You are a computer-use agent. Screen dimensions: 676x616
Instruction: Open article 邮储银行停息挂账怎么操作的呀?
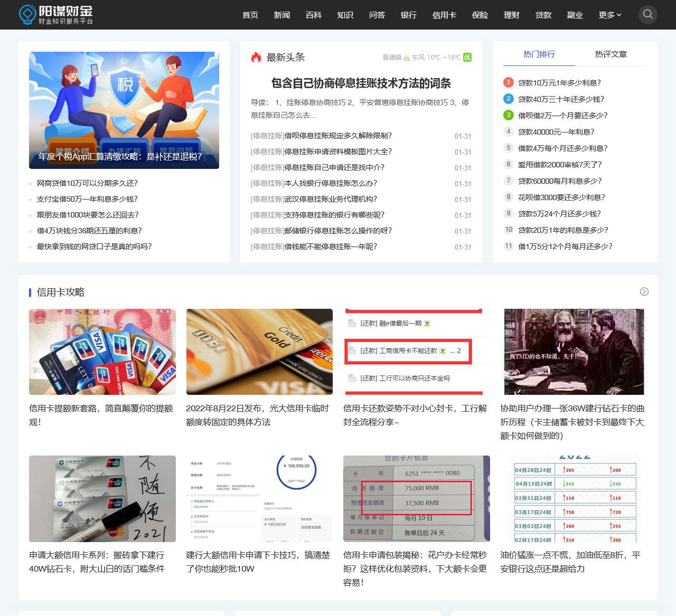pos(338,231)
